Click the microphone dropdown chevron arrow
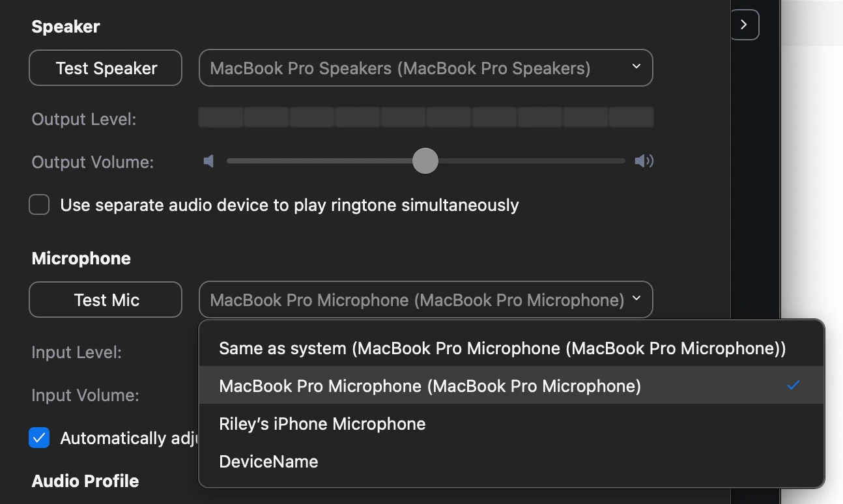This screenshot has width=843, height=504. [x=636, y=298]
